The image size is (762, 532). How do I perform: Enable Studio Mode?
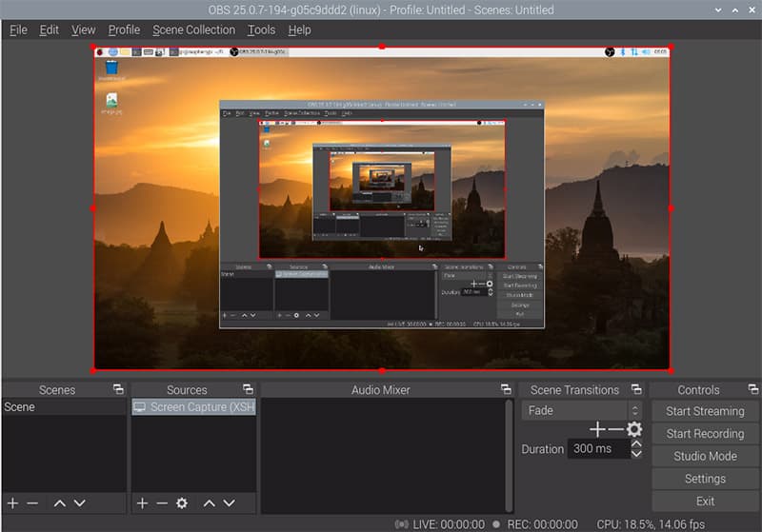pos(705,456)
